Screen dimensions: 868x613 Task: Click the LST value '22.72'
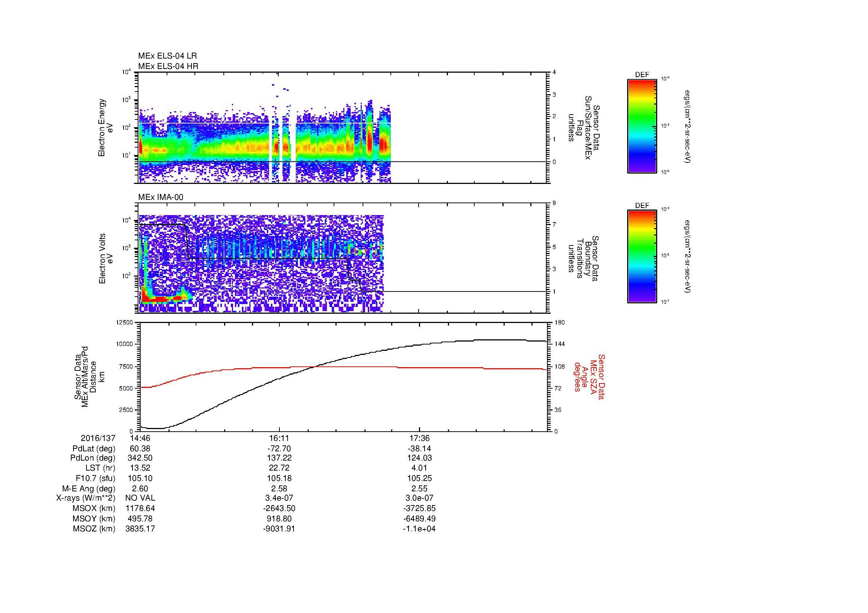(x=279, y=468)
